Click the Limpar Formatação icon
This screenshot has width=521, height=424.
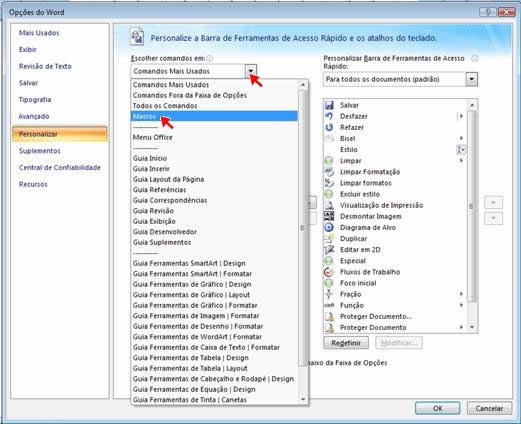point(329,172)
